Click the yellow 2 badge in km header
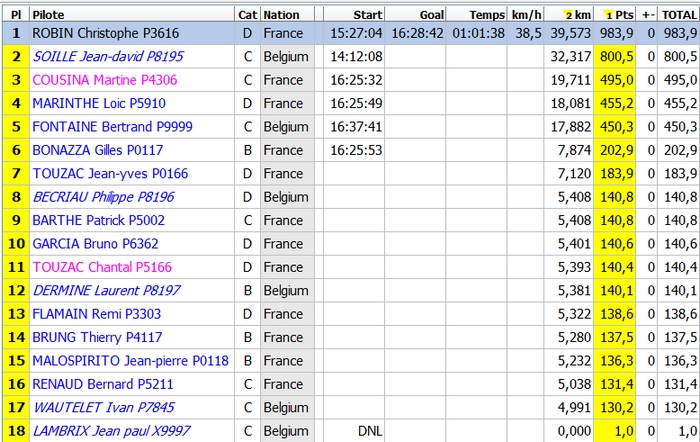The width and height of the screenshot is (700, 442). tap(570, 15)
